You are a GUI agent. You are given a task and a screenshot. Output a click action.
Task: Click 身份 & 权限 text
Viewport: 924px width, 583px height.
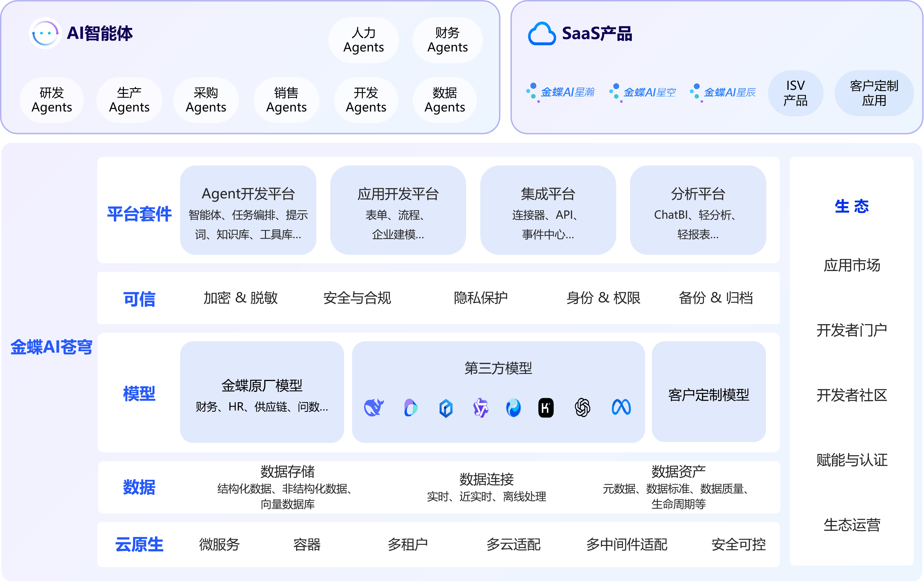click(x=604, y=298)
